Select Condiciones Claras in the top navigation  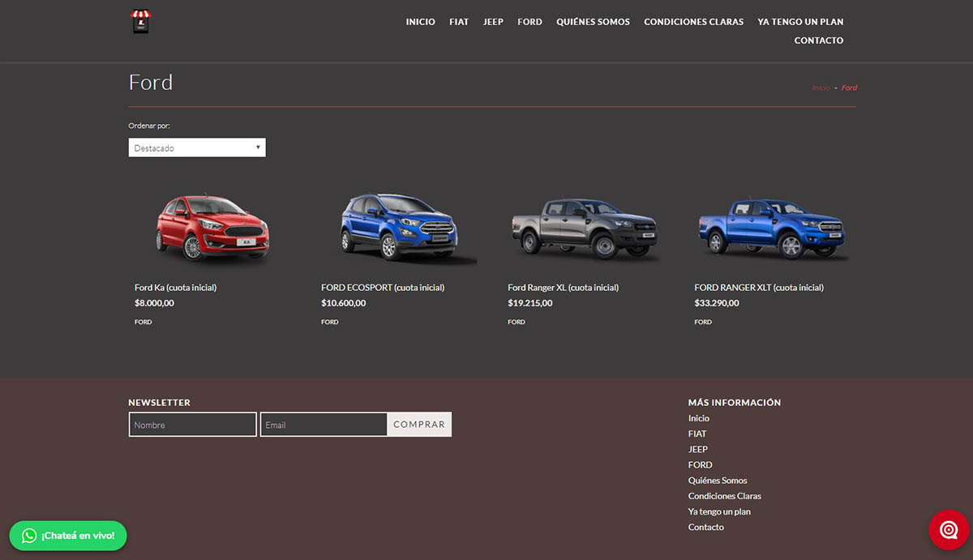click(693, 22)
